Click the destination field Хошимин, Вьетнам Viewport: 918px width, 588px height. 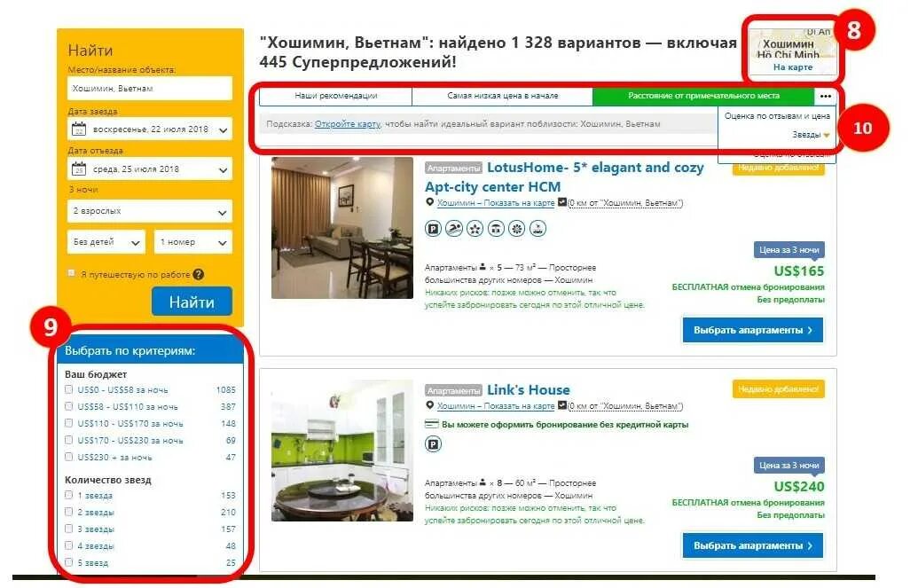pyautogui.click(x=150, y=89)
